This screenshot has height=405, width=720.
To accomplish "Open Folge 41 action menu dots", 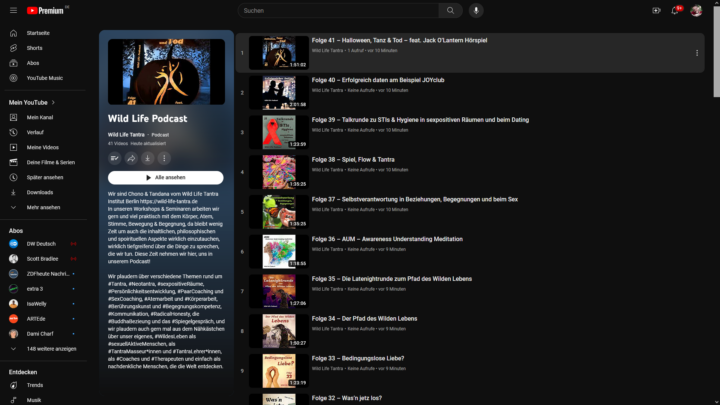I will [697, 53].
